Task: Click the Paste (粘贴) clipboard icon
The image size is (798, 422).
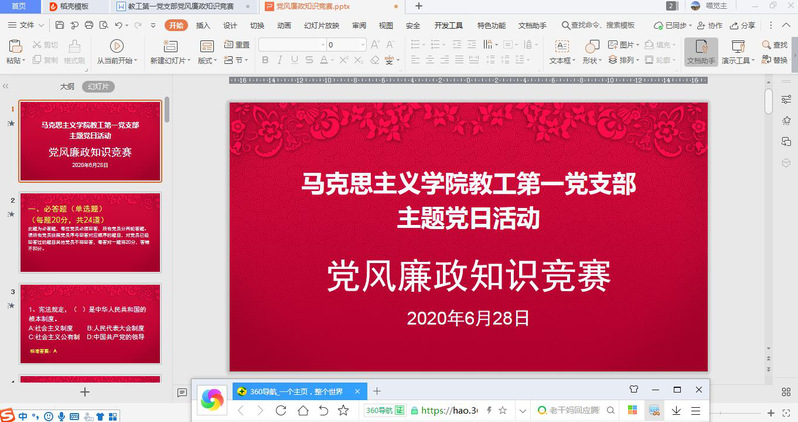Action: 14,46
